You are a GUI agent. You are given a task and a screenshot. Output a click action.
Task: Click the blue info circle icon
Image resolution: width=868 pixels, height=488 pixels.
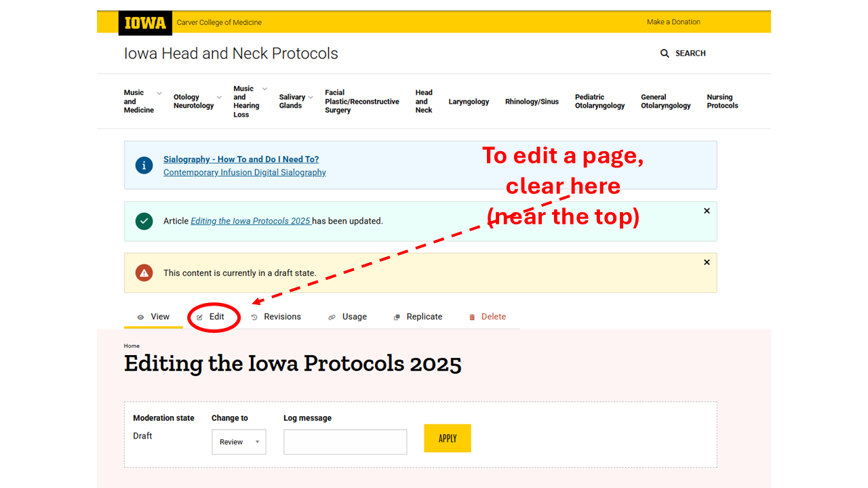coord(144,165)
